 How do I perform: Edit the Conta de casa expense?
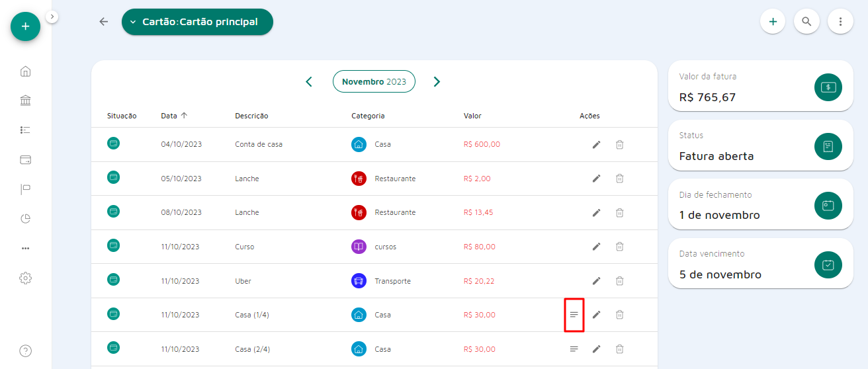(x=596, y=144)
